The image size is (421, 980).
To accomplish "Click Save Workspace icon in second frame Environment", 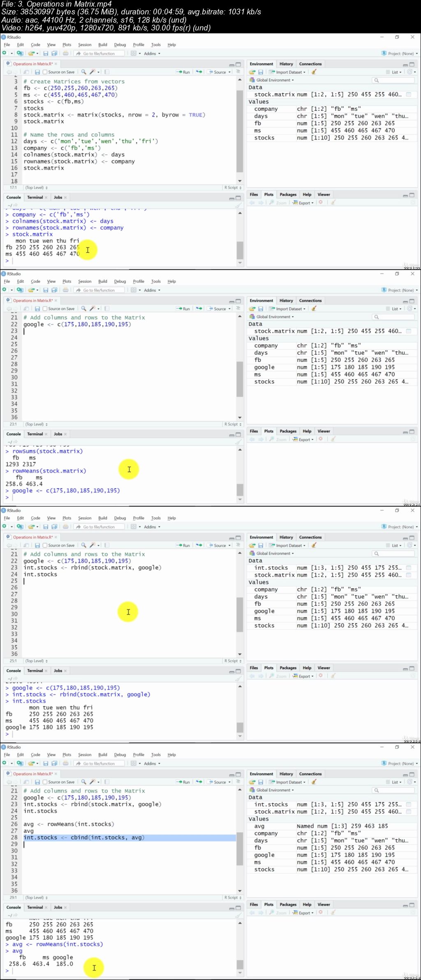I will tap(260, 309).
